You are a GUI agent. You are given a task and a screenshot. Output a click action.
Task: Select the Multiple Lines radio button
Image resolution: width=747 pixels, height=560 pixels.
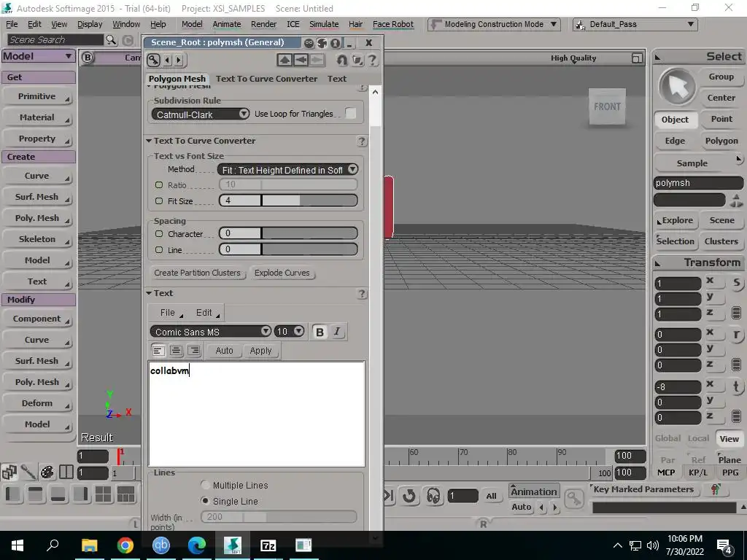(x=205, y=485)
